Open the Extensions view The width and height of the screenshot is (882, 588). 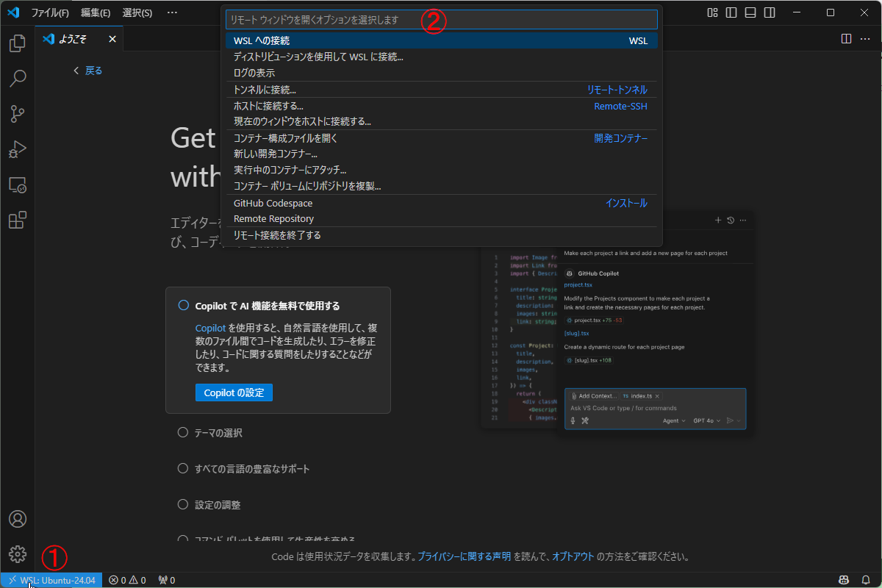point(18,220)
